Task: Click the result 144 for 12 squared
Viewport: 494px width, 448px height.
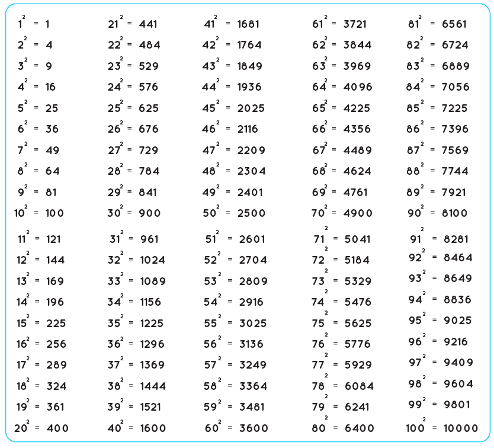Action: (x=56, y=260)
